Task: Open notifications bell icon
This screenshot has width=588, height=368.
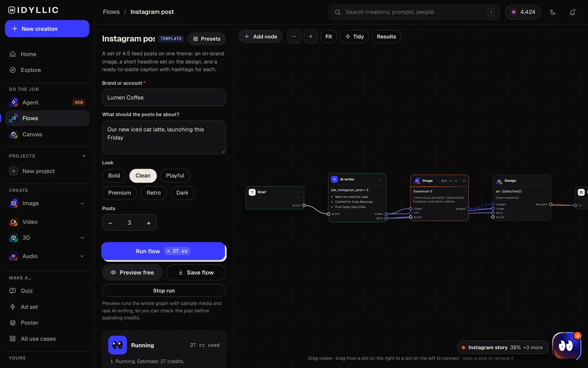Action: [572, 12]
